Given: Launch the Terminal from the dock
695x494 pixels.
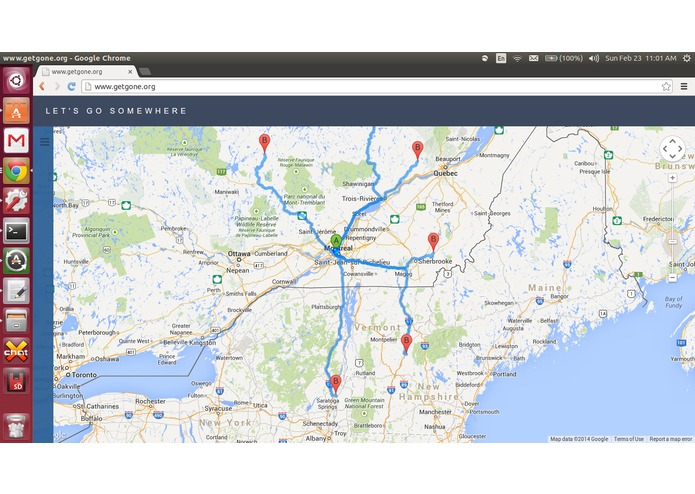Looking at the screenshot, I should pyautogui.click(x=16, y=230).
